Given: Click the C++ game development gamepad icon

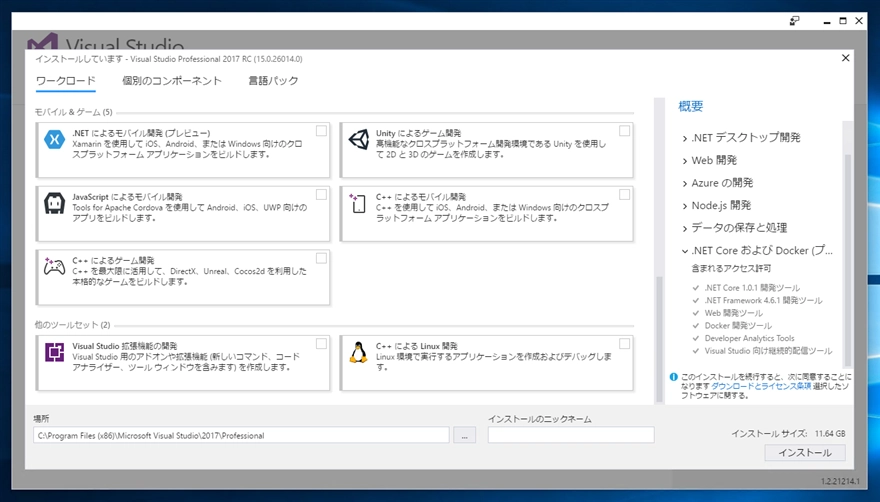Looking at the screenshot, I should [x=54, y=266].
